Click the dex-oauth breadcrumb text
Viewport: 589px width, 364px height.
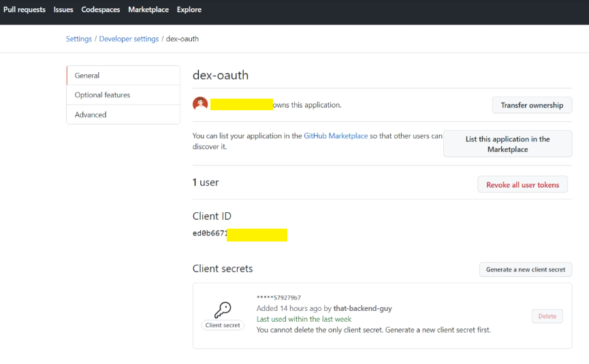[x=182, y=39]
